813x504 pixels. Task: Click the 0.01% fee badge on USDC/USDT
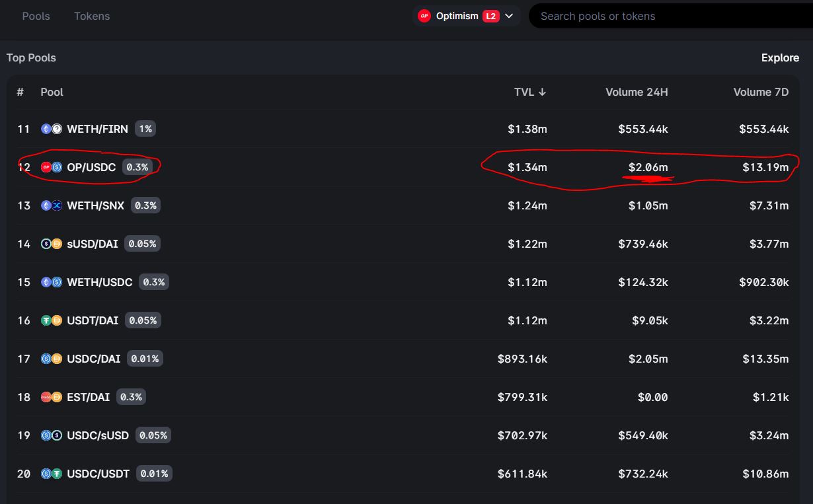tap(154, 474)
